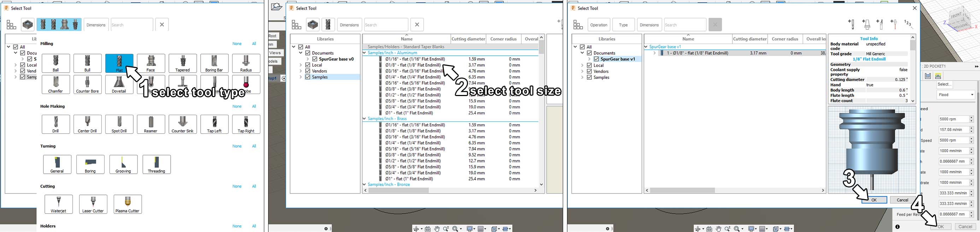
Task: Select the Plasma Cutter tool type
Action: coord(128,204)
